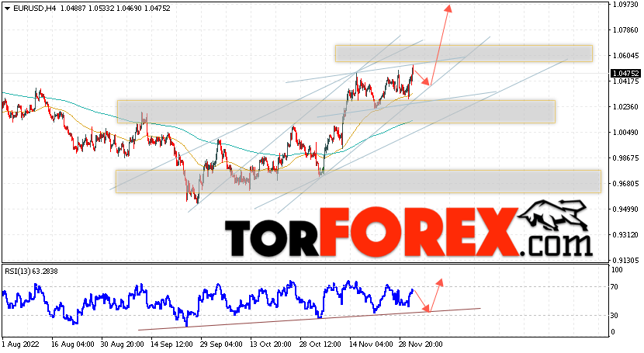This screenshot has width=644, height=353.
Task: Click price scale value 1.09730
Action: [x=625, y=5]
